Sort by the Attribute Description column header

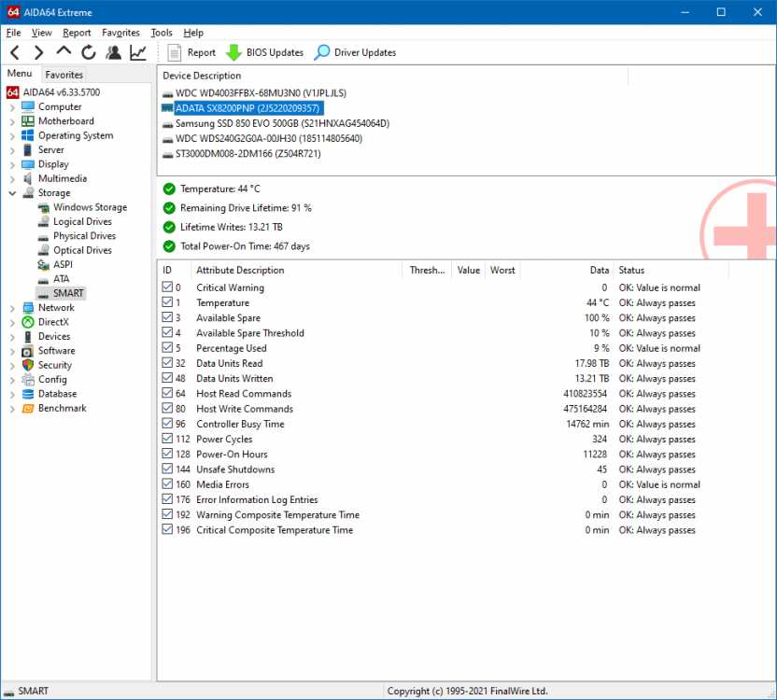[296, 270]
